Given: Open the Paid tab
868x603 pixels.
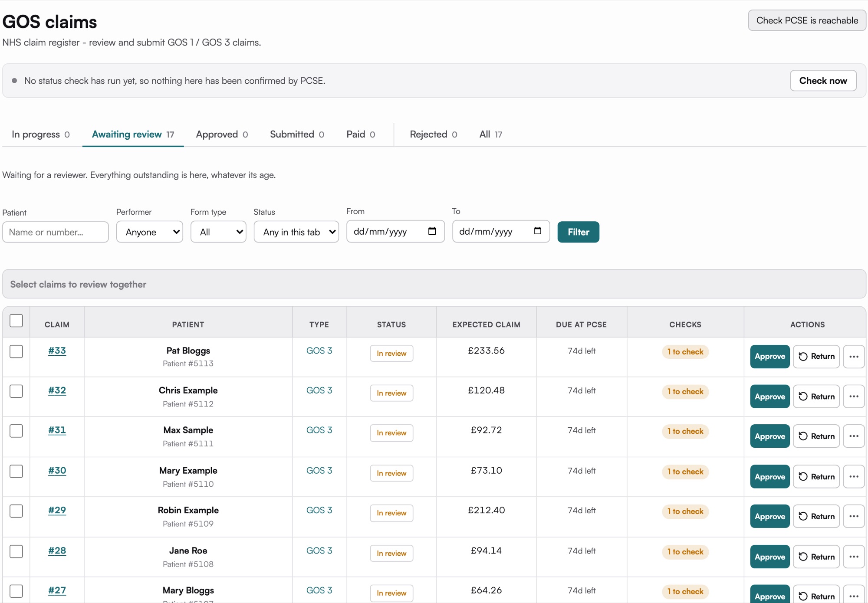Looking at the screenshot, I should [x=361, y=134].
